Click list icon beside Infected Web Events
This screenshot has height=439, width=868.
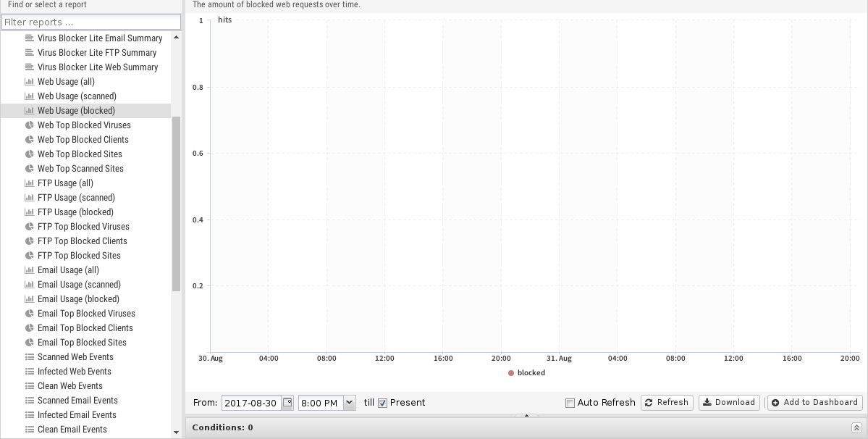[x=30, y=372]
